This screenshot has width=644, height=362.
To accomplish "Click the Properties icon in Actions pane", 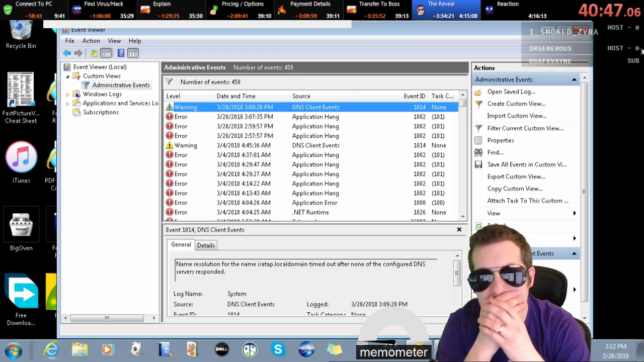I will (478, 140).
